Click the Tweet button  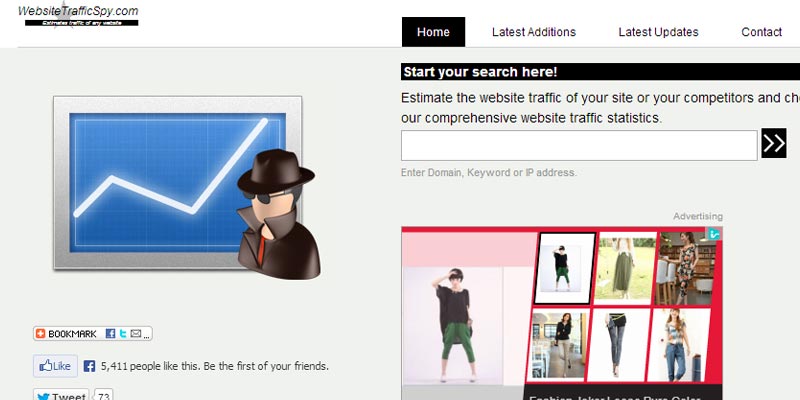pos(61,396)
